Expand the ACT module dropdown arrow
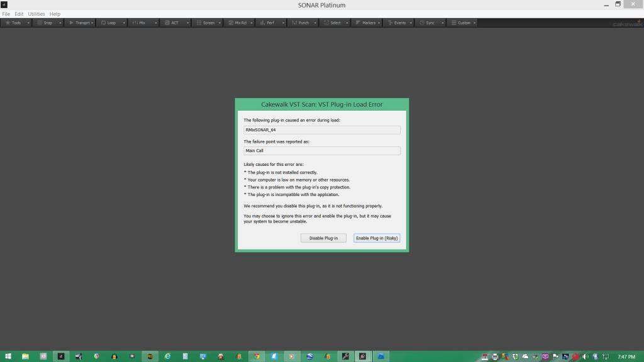The height and width of the screenshot is (362, 644). tap(188, 23)
